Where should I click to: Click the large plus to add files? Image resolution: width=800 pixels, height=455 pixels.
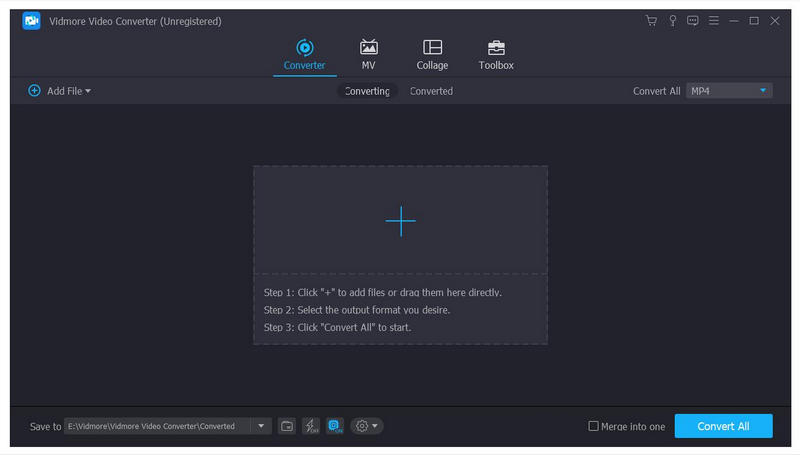400,221
